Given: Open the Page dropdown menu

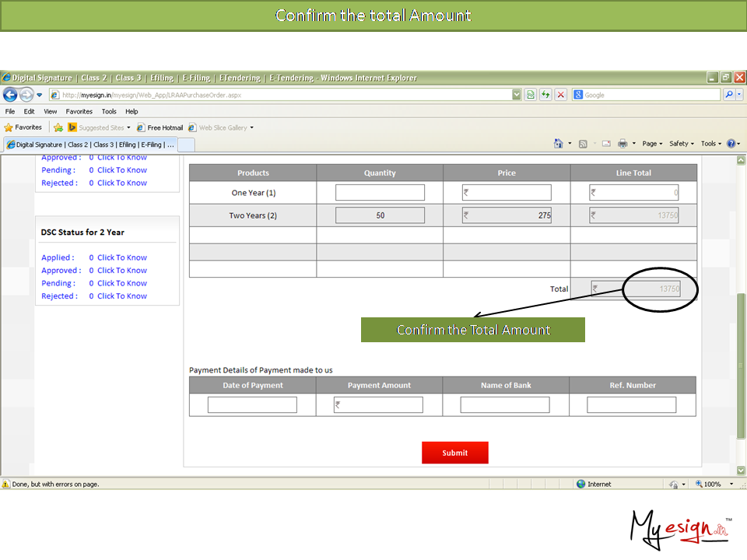Looking at the screenshot, I should pos(652,144).
